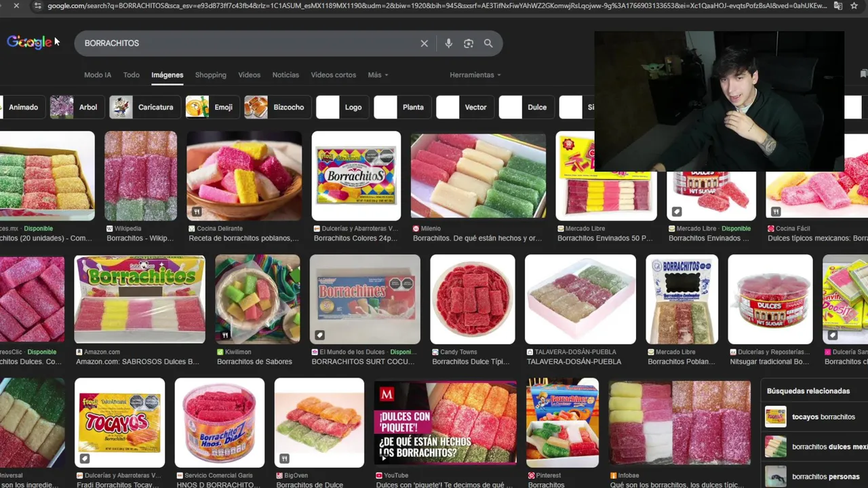Open the TALAVERA-DOSÁN-PUEBLA image

point(580,299)
